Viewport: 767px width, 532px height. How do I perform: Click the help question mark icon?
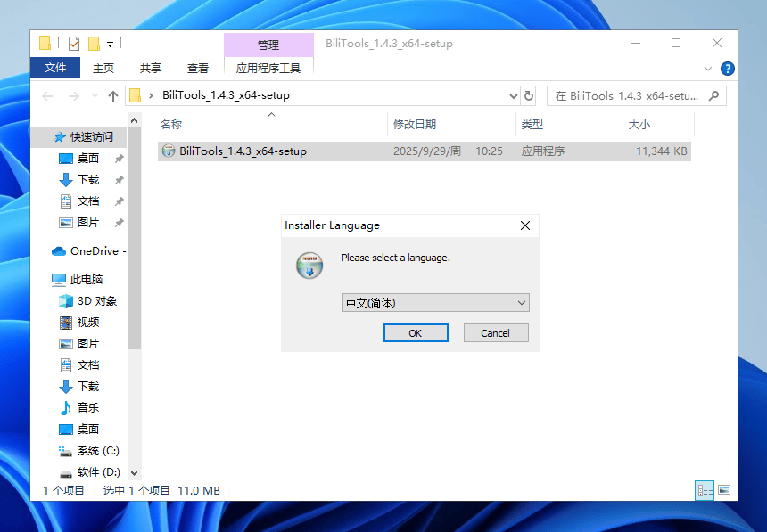pyautogui.click(x=727, y=68)
